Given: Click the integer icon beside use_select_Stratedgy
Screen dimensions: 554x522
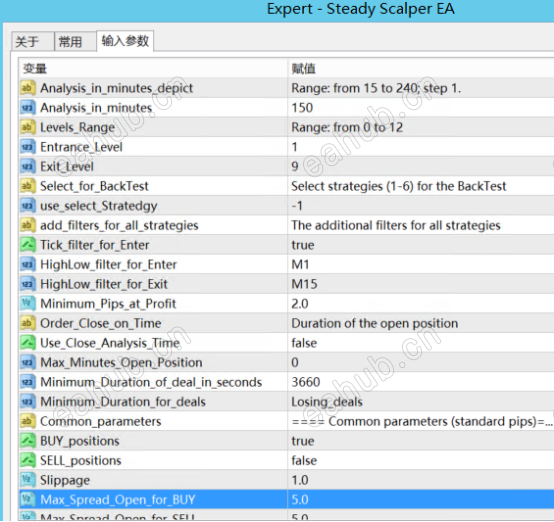Looking at the screenshot, I should (x=28, y=206).
